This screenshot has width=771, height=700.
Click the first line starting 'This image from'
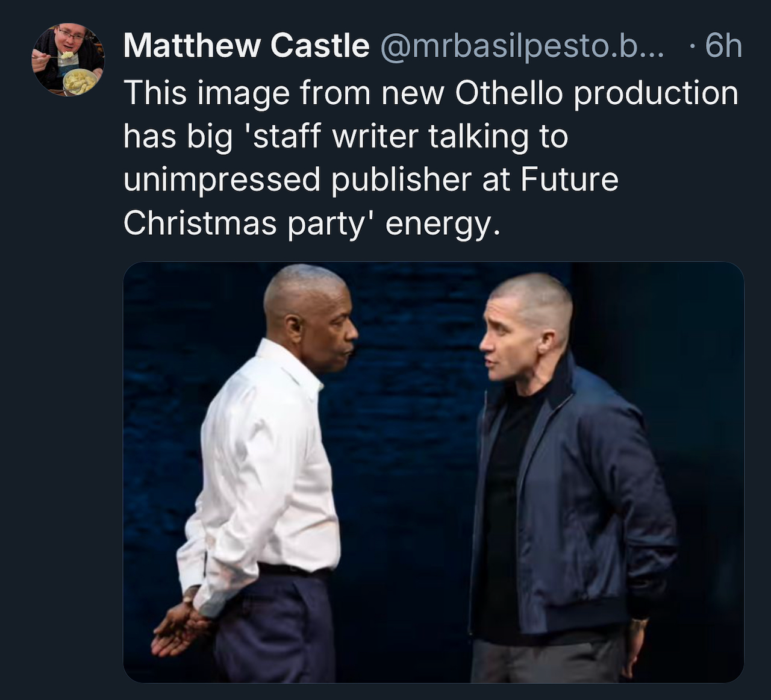point(431,93)
